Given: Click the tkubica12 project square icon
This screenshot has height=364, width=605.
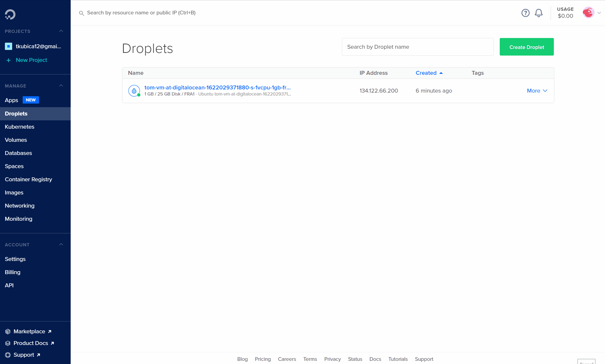Looking at the screenshot, I should coord(9,46).
